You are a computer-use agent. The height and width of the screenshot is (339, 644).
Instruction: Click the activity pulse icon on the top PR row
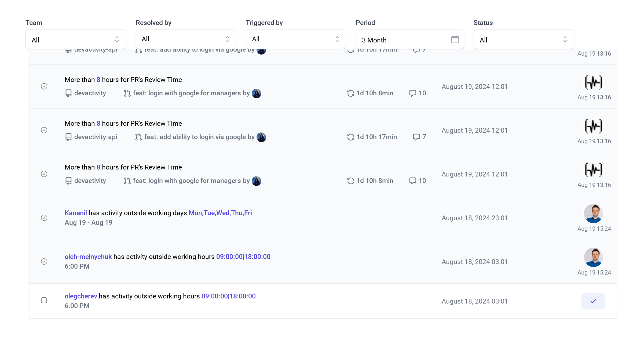[593, 82]
